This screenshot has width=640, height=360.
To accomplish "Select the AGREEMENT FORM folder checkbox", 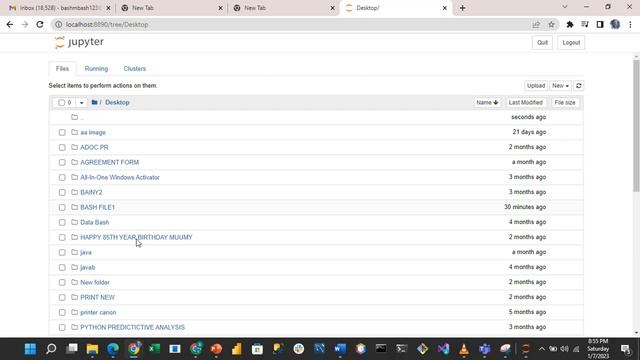I will click(x=62, y=162).
